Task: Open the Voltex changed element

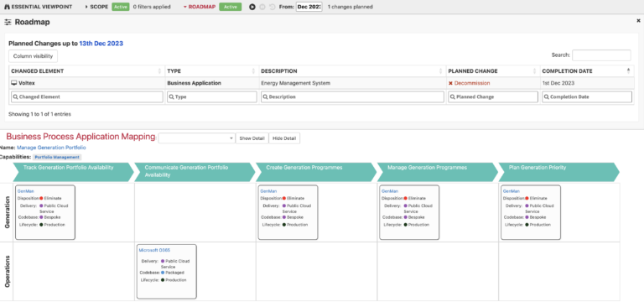Action: (27, 83)
